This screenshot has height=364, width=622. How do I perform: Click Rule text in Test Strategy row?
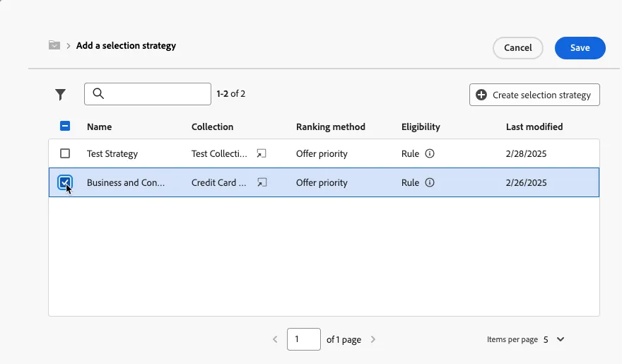410,153
